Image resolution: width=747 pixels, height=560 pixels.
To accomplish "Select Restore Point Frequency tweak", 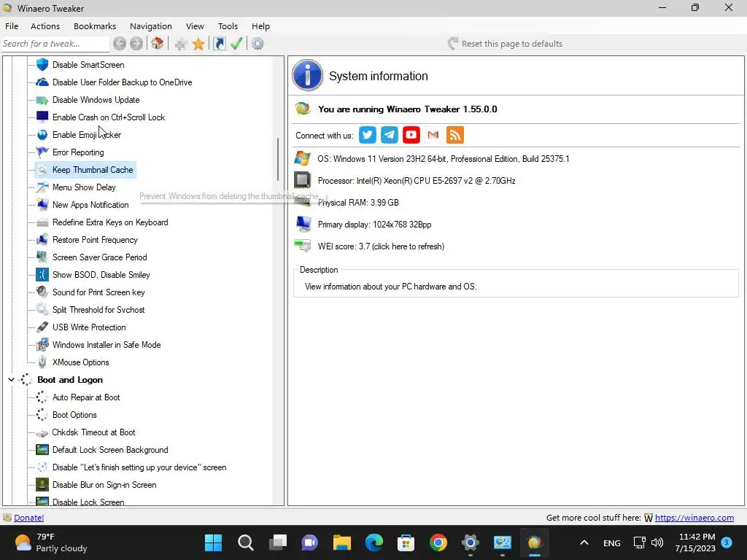I will point(95,239).
